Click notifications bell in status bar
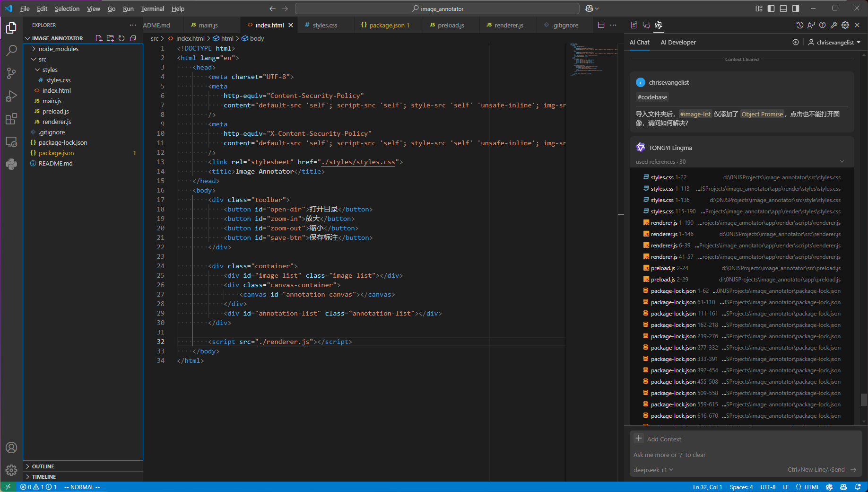Image resolution: width=868 pixels, height=492 pixels. click(858, 487)
